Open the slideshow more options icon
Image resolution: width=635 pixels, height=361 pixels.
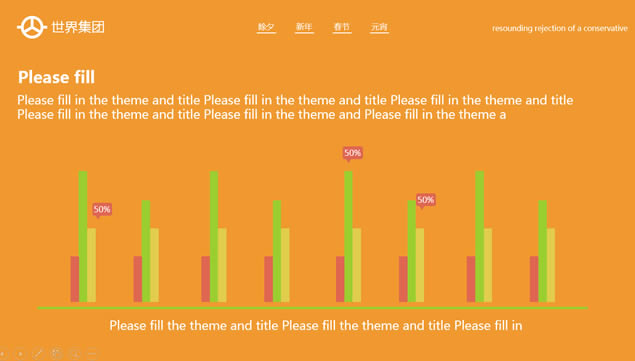(92, 354)
